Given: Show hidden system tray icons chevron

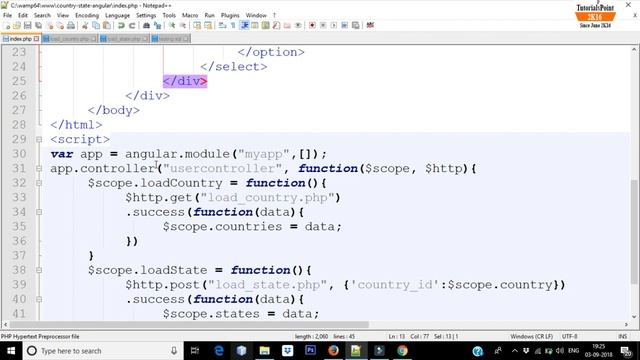Looking at the screenshot, I should 515,351.
